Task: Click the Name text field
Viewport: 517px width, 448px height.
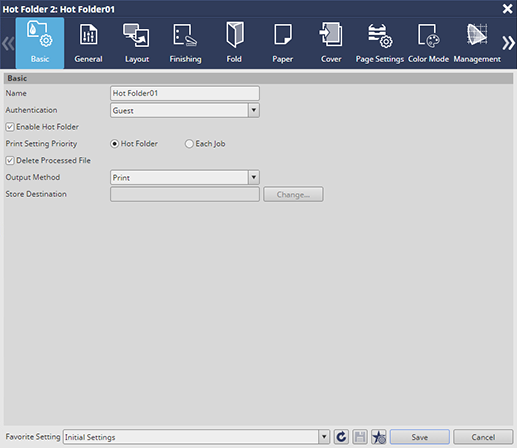Action: click(x=185, y=93)
